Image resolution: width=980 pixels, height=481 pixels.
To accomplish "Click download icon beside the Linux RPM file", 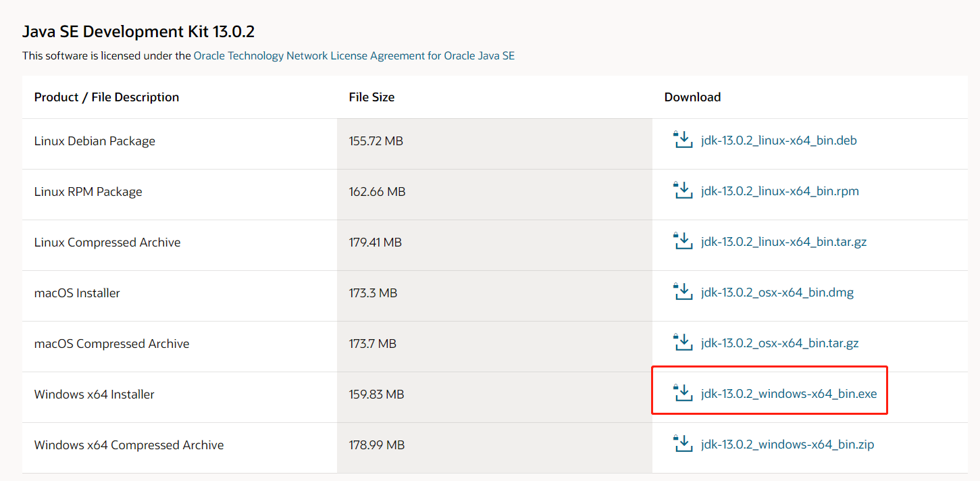I will tap(683, 191).
